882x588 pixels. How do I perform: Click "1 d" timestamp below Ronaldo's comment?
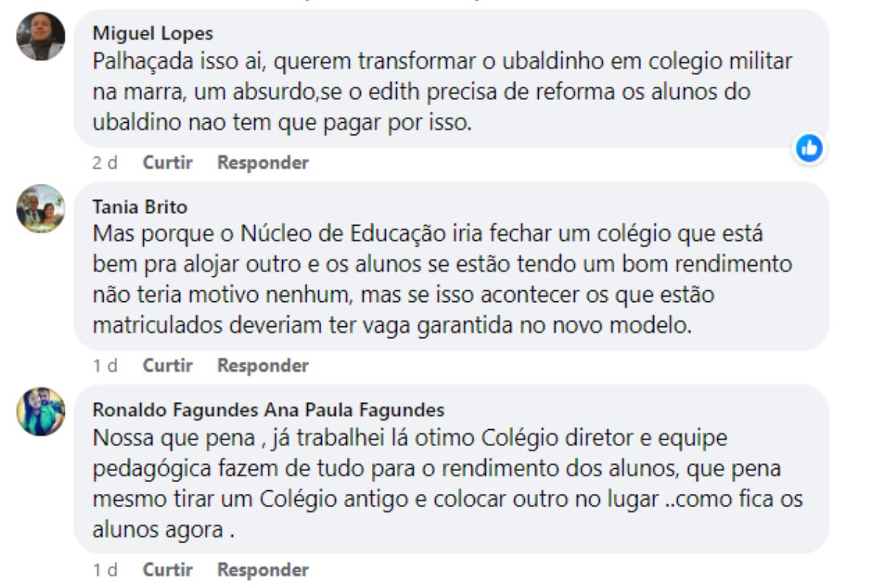[x=104, y=570]
